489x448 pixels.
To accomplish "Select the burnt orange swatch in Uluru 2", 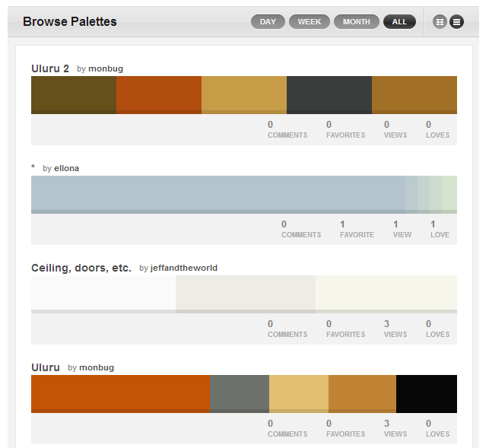I will point(158,94).
